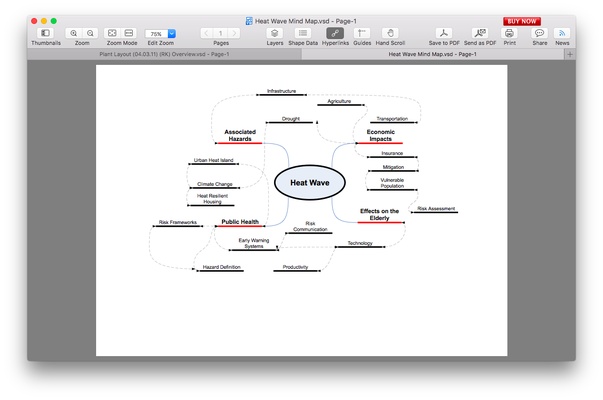This screenshot has height=400, width=603.
Task: Click the Hazard Definition subtopic
Action: pyautogui.click(x=221, y=267)
